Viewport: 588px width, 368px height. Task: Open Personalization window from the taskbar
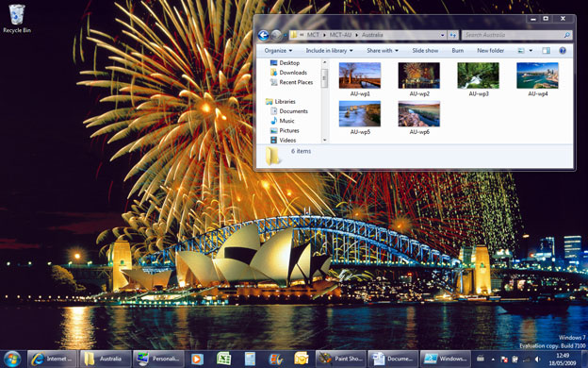coord(158,359)
